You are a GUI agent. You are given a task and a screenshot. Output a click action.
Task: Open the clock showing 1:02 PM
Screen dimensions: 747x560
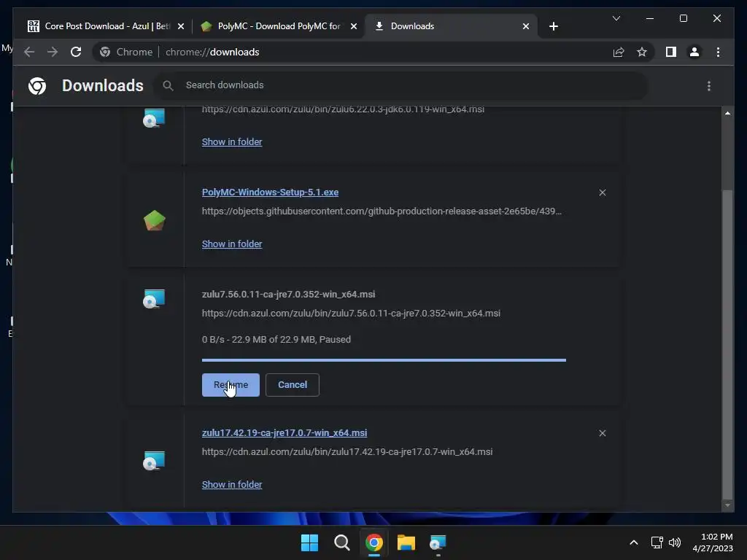point(713,542)
